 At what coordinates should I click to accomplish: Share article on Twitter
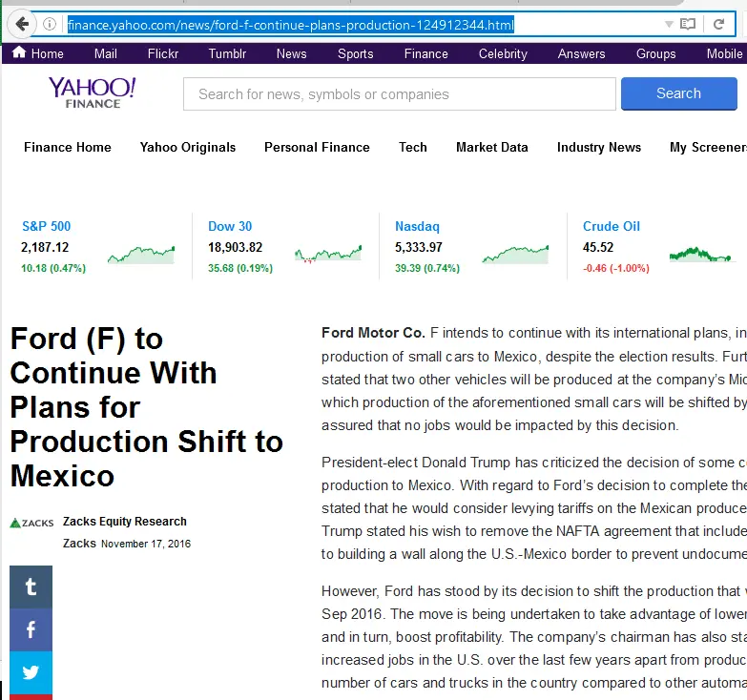coord(31,672)
